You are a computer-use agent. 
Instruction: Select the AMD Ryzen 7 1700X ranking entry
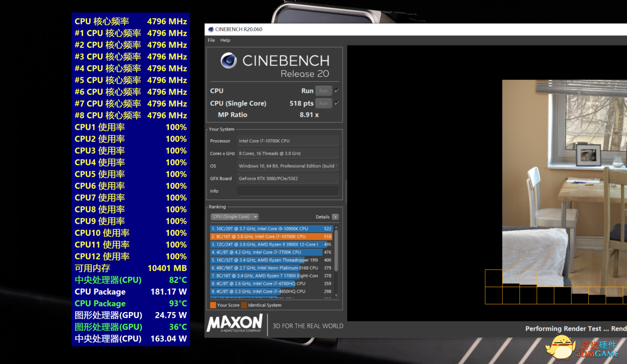[271, 276]
